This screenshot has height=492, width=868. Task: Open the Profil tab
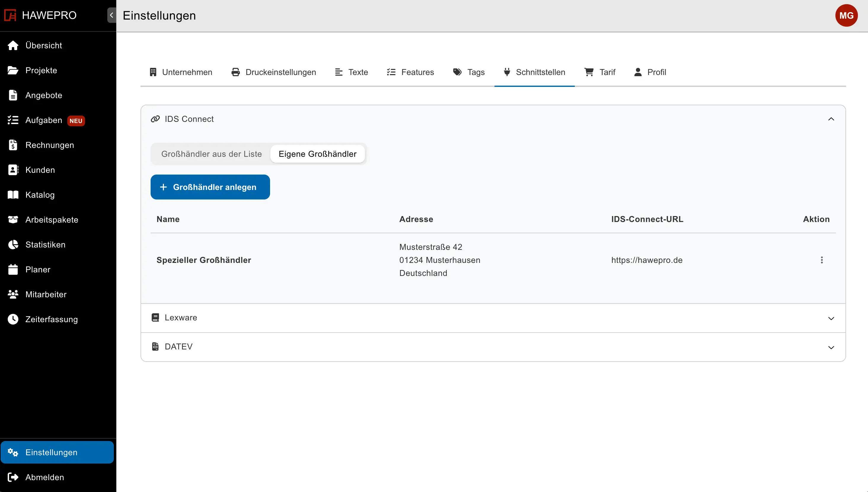(x=650, y=72)
